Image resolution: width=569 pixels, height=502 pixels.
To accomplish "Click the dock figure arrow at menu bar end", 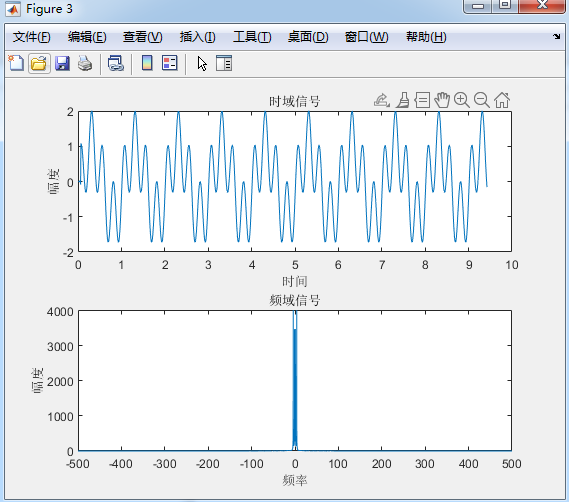I will coord(556,36).
